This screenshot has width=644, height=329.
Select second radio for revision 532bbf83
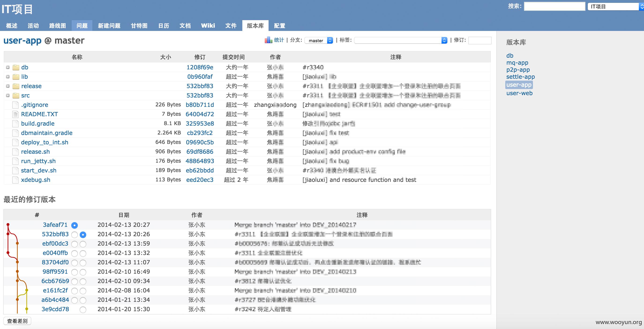point(83,235)
